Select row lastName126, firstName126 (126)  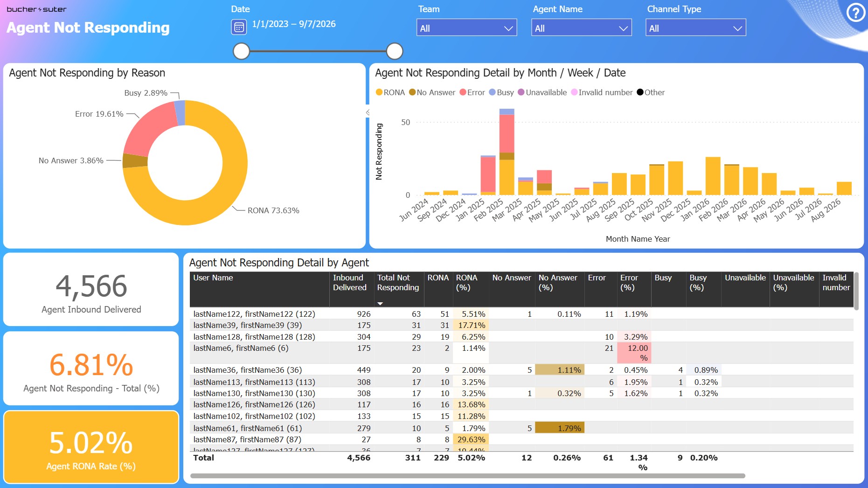tap(521, 404)
